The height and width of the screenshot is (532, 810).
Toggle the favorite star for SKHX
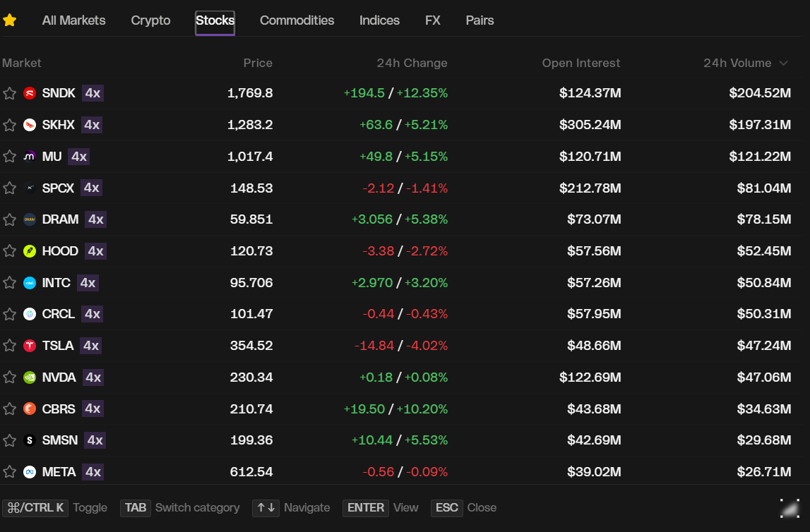(x=9, y=125)
